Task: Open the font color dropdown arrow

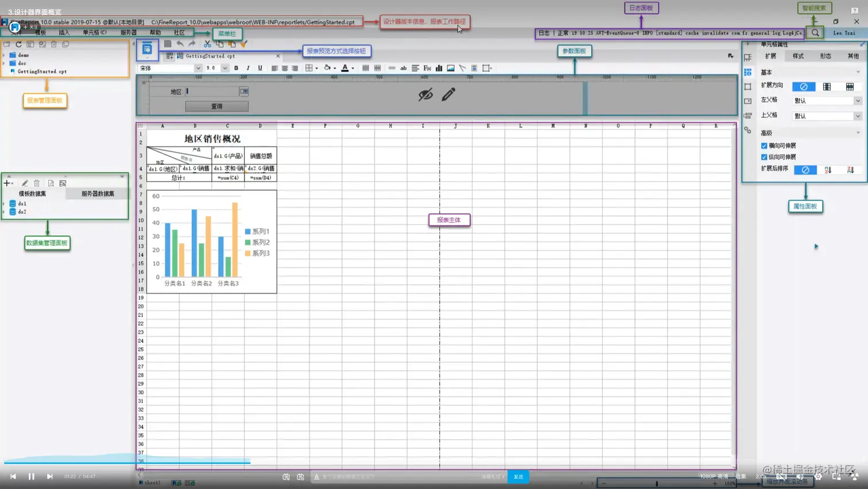Action: (352, 68)
